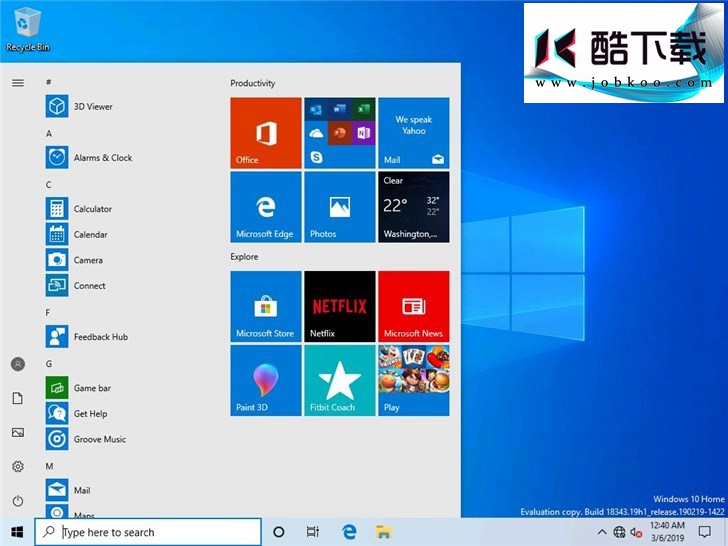
Task: Open File Explorer from the taskbar
Action: point(384,532)
